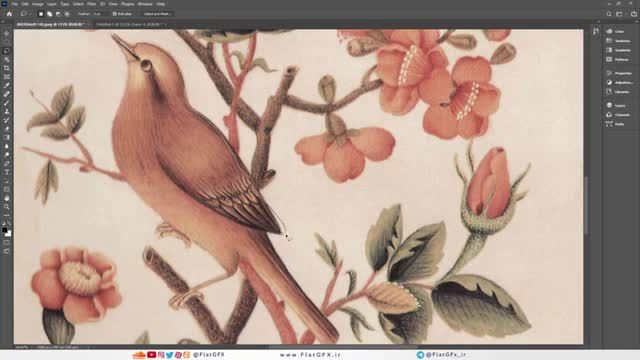This screenshot has height=360, width=640.
Task: Open the Select menu
Action: (78, 4)
